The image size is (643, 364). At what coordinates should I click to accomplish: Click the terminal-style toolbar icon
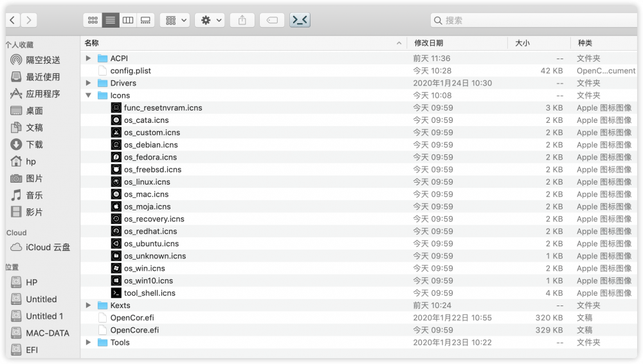(300, 20)
